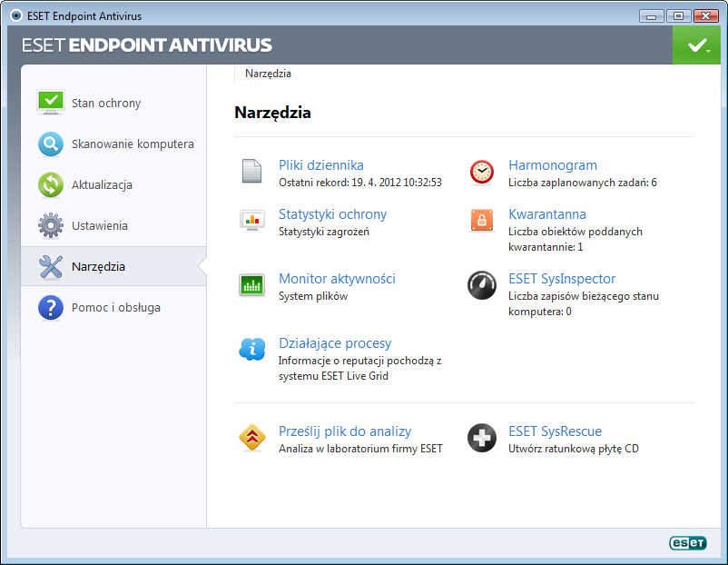Click the Prześlij plik do analizy diamond icon
Image resolution: width=728 pixels, height=565 pixels.
point(252,437)
